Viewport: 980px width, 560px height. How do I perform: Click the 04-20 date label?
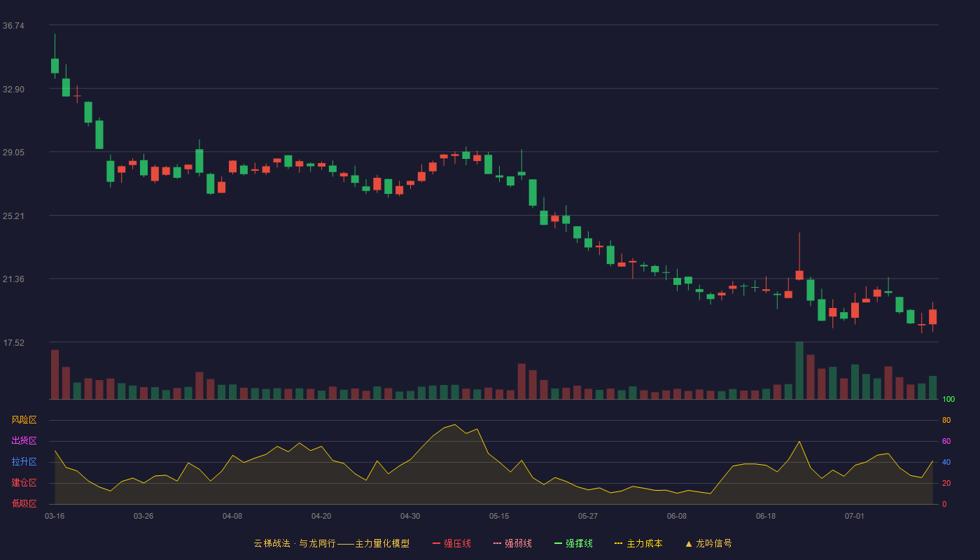[321, 516]
